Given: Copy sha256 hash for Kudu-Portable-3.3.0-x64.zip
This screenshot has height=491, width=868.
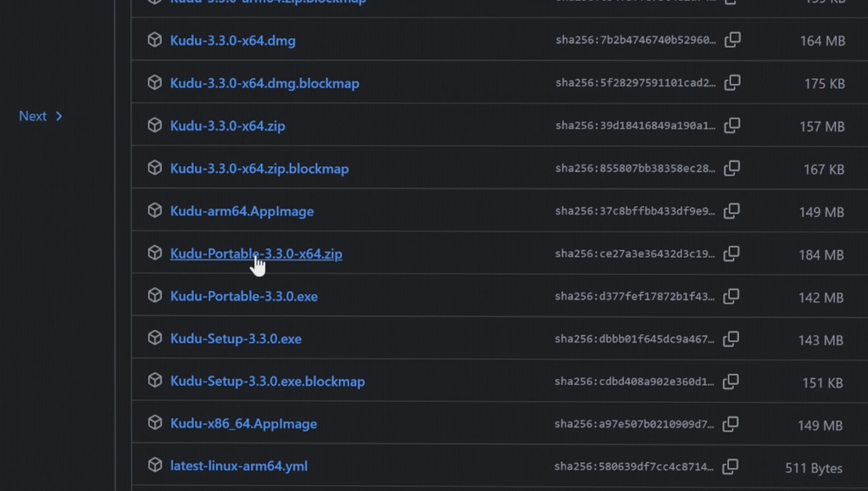Looking at the screenshot, I should [x=732, y=254].
